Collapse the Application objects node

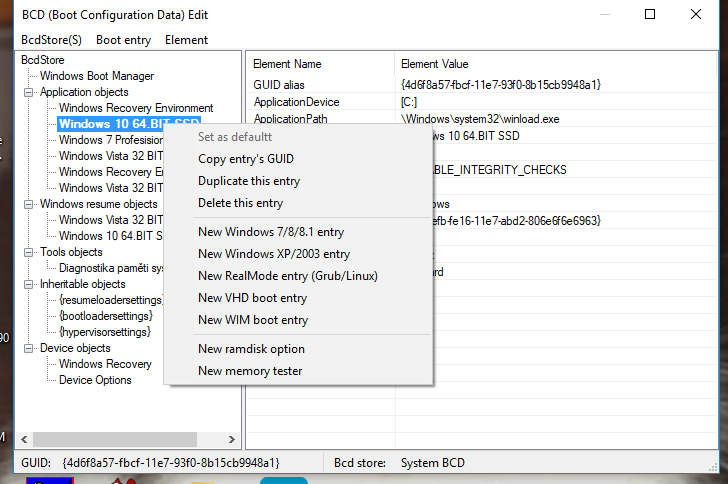(x=28, y=92)
